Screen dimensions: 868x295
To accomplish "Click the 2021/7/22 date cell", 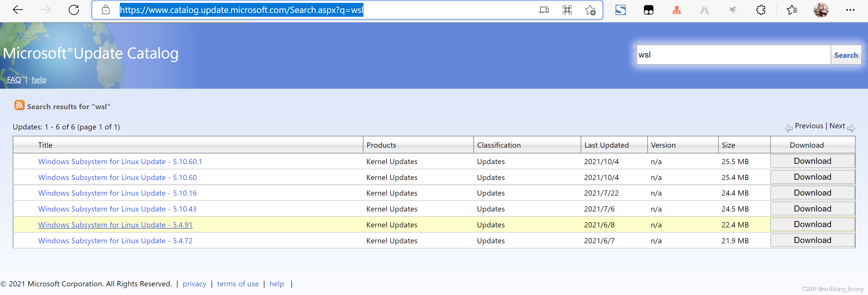I will click(601, 193).
